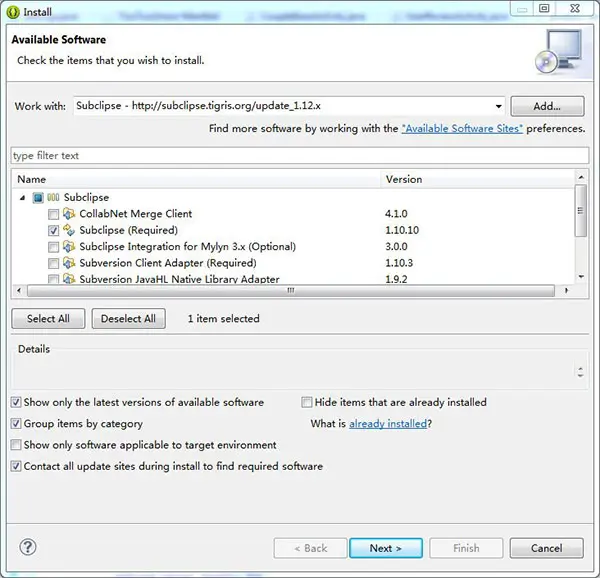Select Subversion JavaHL Native Library Adapter row
This screenshot has width=600, height=578.
179,279
